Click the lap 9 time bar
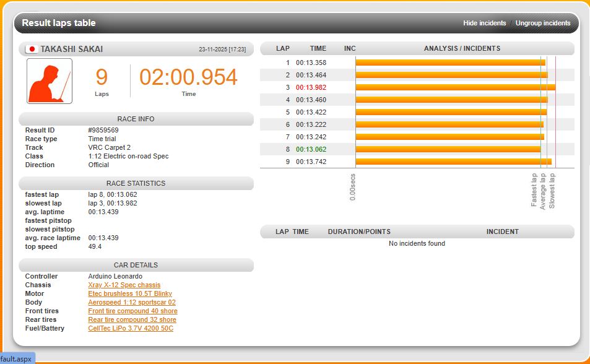590x364 pixels. coord(453,162)
